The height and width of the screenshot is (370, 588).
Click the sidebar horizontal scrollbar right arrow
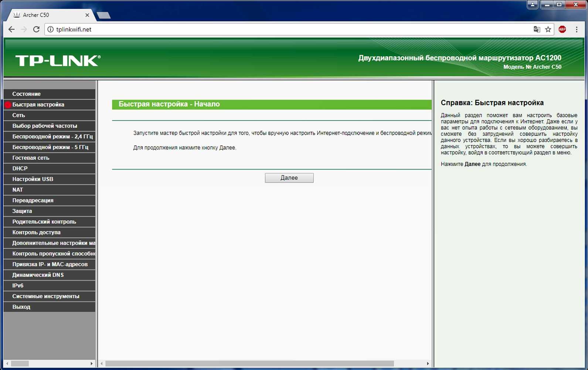92,364
